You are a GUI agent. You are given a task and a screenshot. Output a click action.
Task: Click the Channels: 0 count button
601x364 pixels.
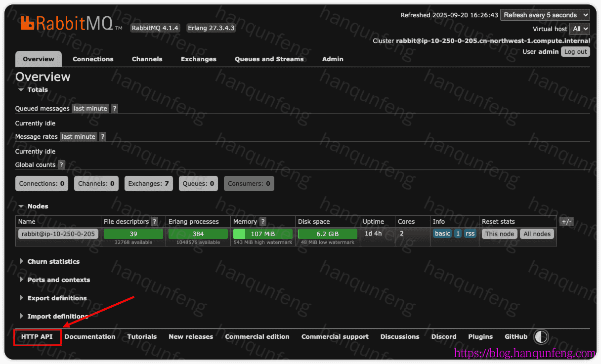[96, 184]
